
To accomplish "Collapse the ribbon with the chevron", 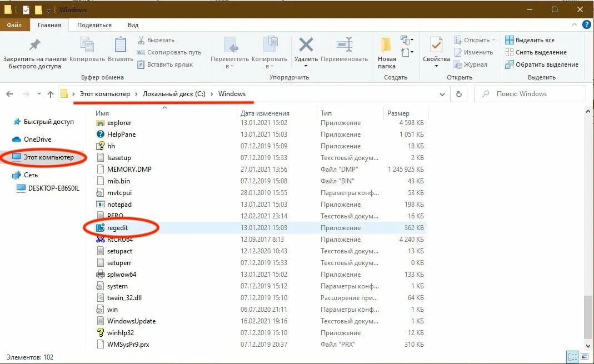I will click(x=575, y=24).
